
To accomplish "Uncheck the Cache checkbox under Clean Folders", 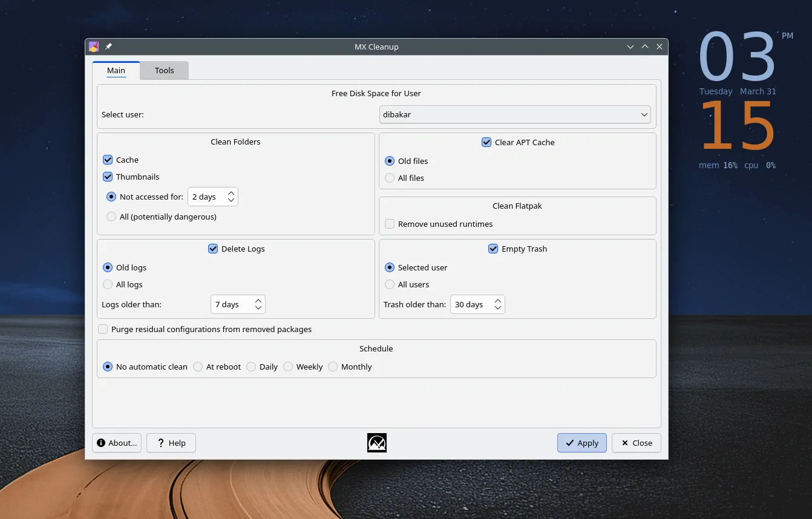I will (108, 160).
